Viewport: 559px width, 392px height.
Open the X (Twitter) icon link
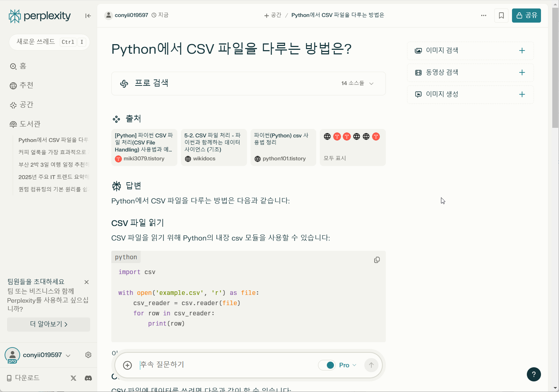73,378
